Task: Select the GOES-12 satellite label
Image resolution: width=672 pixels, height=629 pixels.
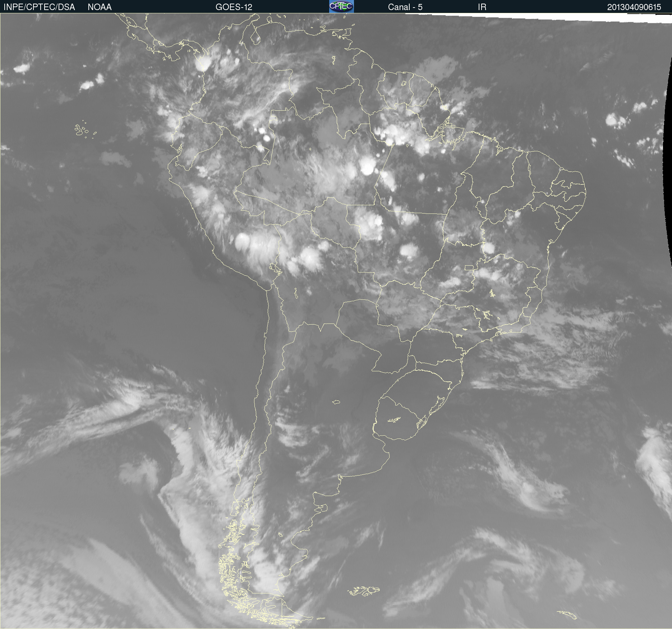Action: [x=234, y=7]
